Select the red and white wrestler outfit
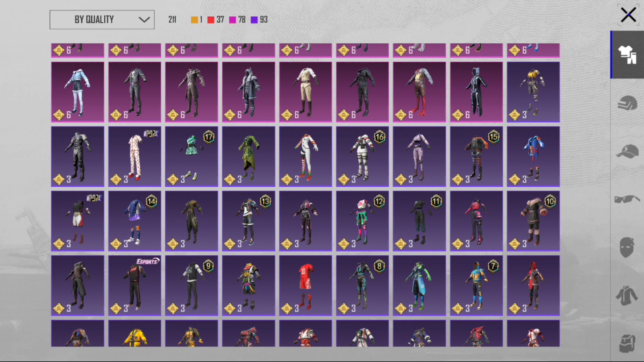 (77, 221)
